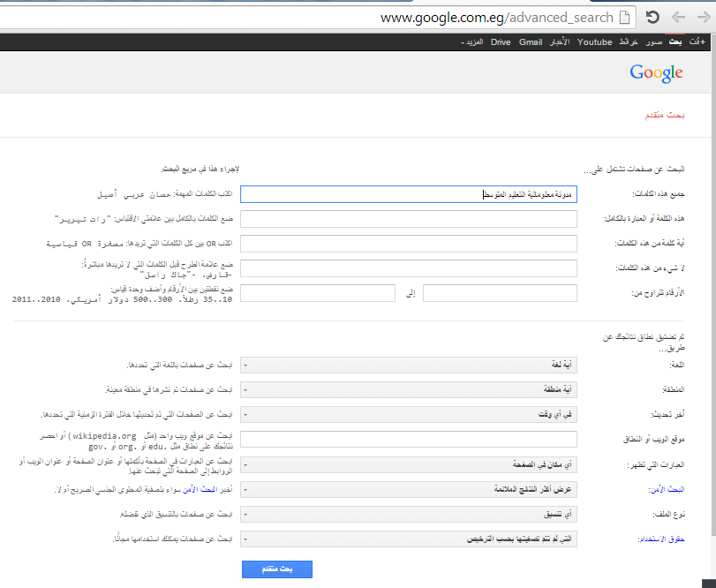Open الأخبار (News) in top bar
This screenshot has width=716, height=588.
click(x=560, y=42)
